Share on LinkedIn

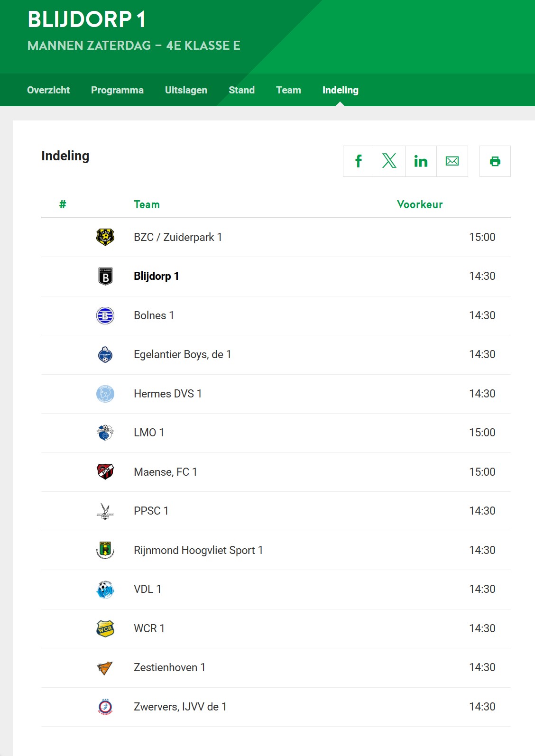tap(421, 161)
